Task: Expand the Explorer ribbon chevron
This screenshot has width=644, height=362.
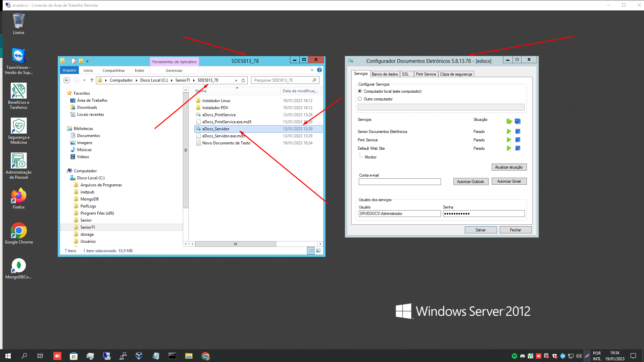Action: coord(312,70)
